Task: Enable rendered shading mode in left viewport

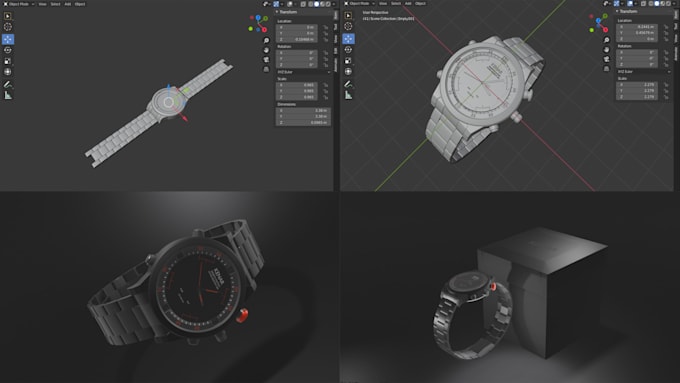Action: click(x=328, y=4)
